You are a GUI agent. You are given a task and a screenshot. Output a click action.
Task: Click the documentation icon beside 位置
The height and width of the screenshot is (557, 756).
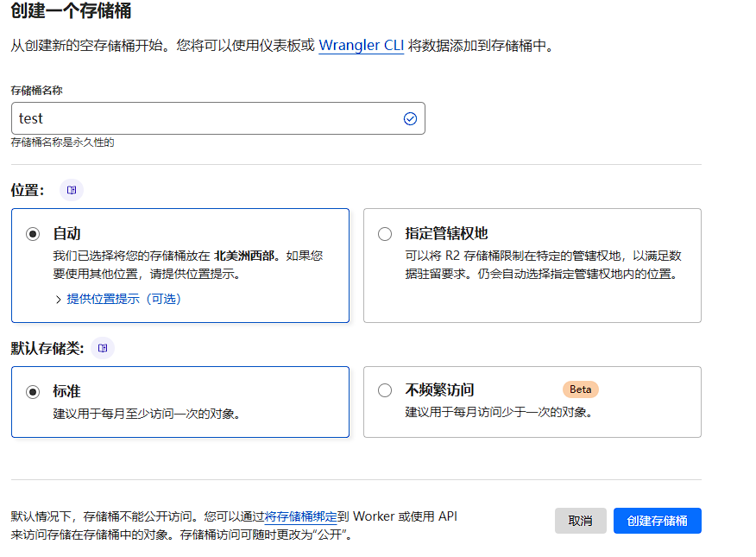72,189
